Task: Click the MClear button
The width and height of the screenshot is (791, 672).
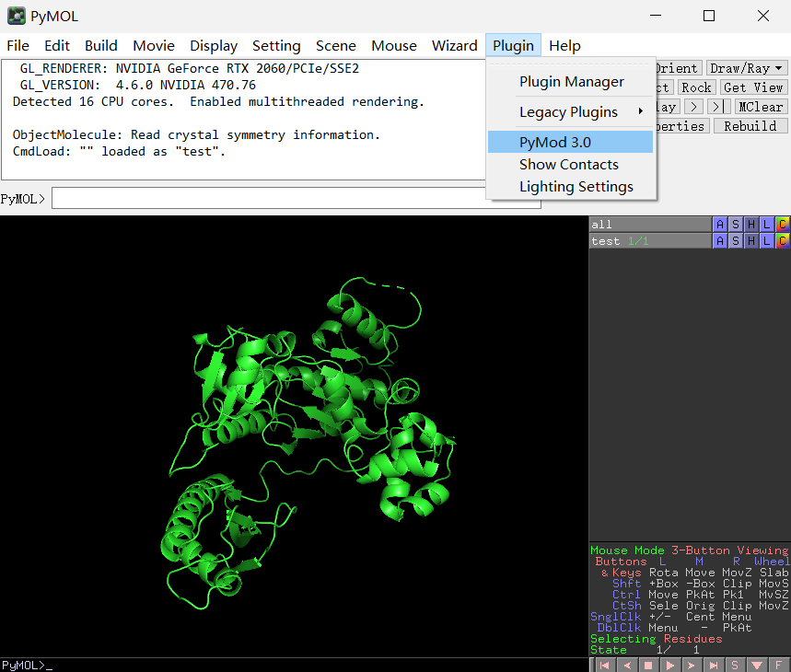Action: tap(761, 107)
